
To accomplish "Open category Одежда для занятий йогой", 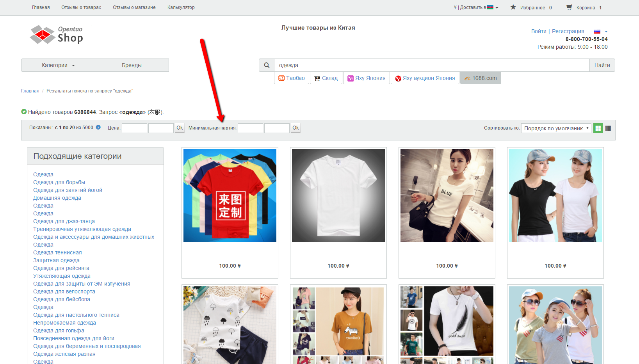I will click(x=68, y=190).
